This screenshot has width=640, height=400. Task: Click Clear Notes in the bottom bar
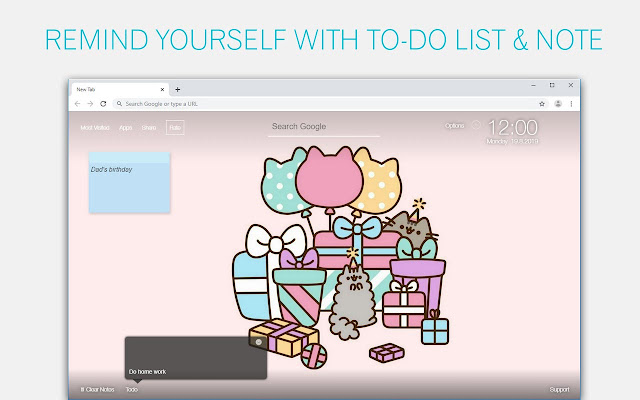tap(98, 390)
